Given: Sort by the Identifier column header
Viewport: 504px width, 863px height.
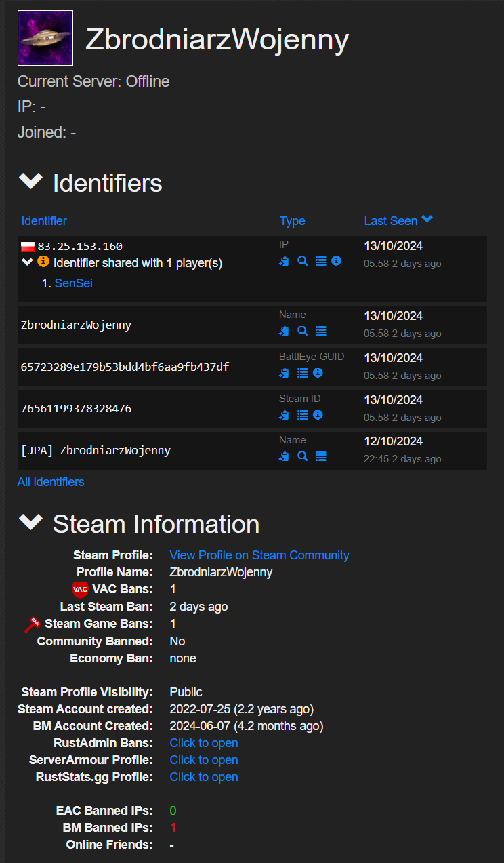Looking at the screenshot, I should [x=44, y=220].
